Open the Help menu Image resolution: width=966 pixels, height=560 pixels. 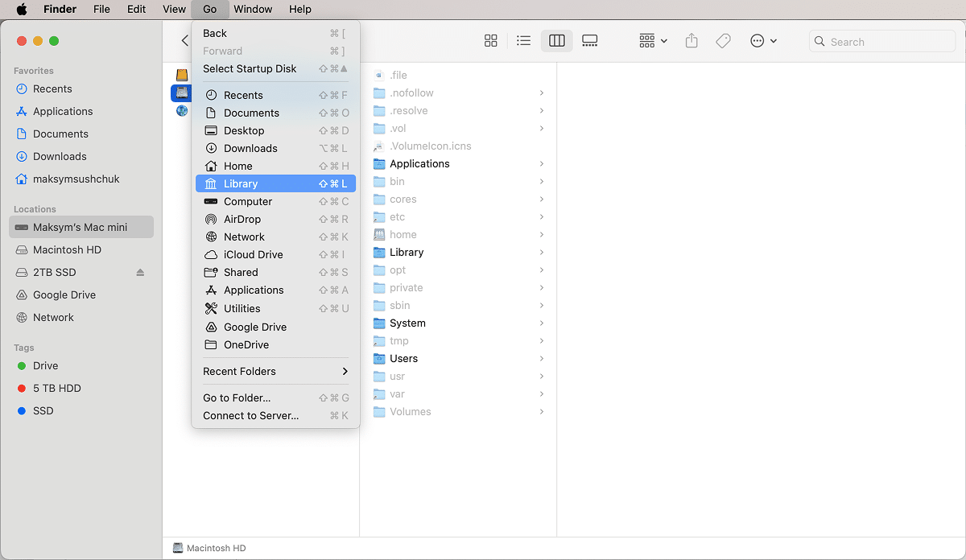pyautogui.click(x=300, y=9)
